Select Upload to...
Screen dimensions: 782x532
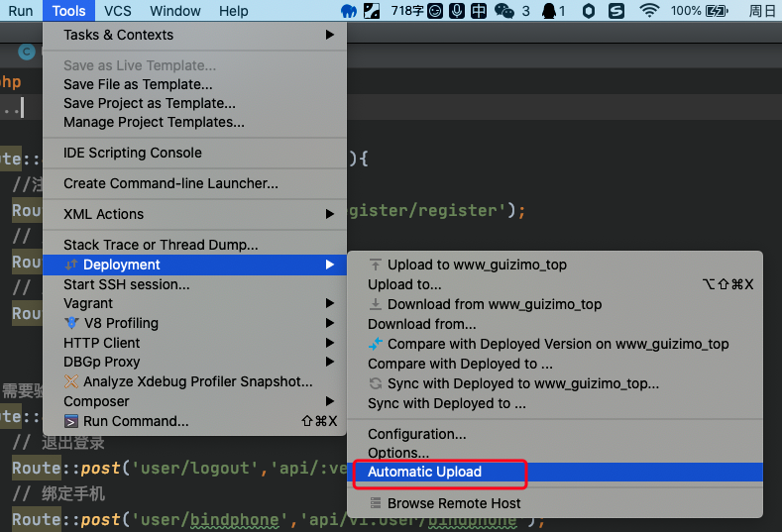555,284
